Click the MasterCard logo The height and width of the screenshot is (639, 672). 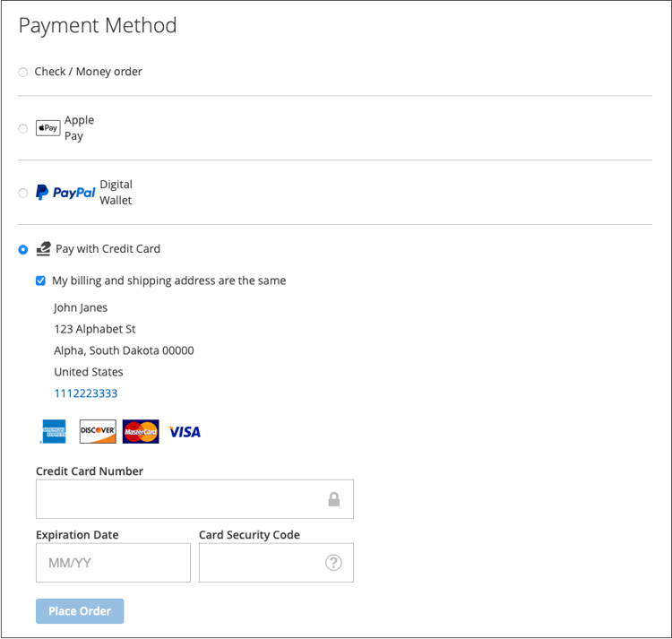coord(141,432)
